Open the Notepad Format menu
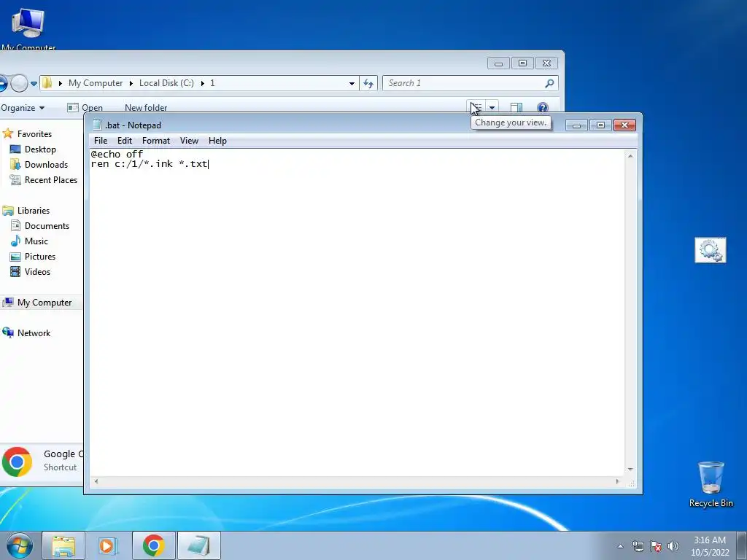Image resolution: width=747 pixels, height=560 pixels. (x=156, y=141)
